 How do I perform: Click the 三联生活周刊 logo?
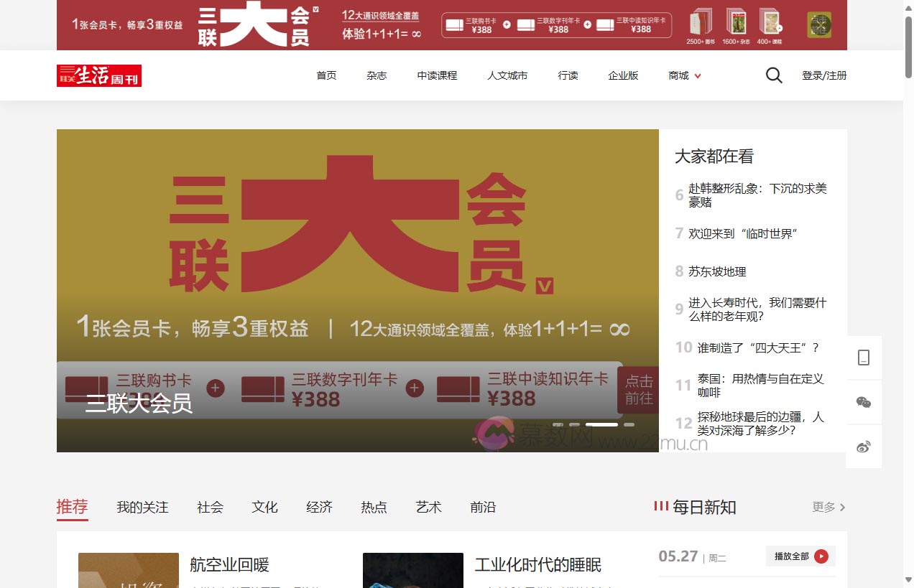98,75
